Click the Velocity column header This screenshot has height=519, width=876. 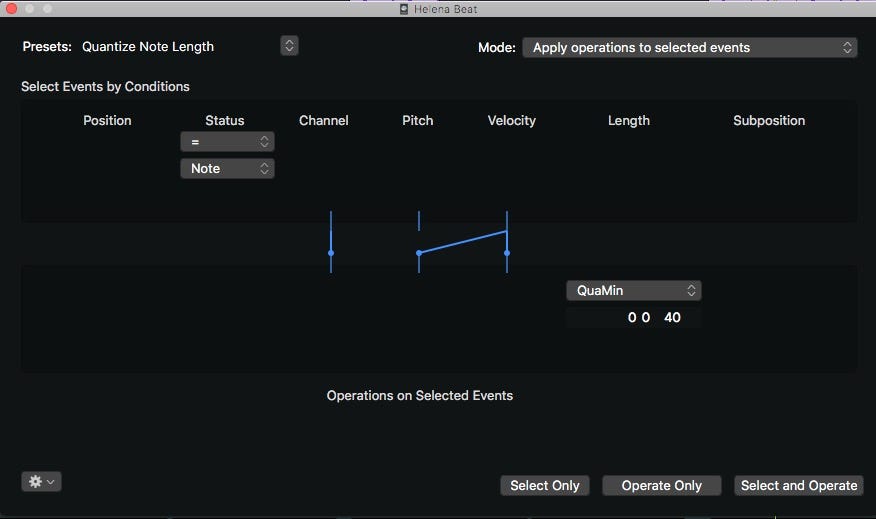coord(512,120)
